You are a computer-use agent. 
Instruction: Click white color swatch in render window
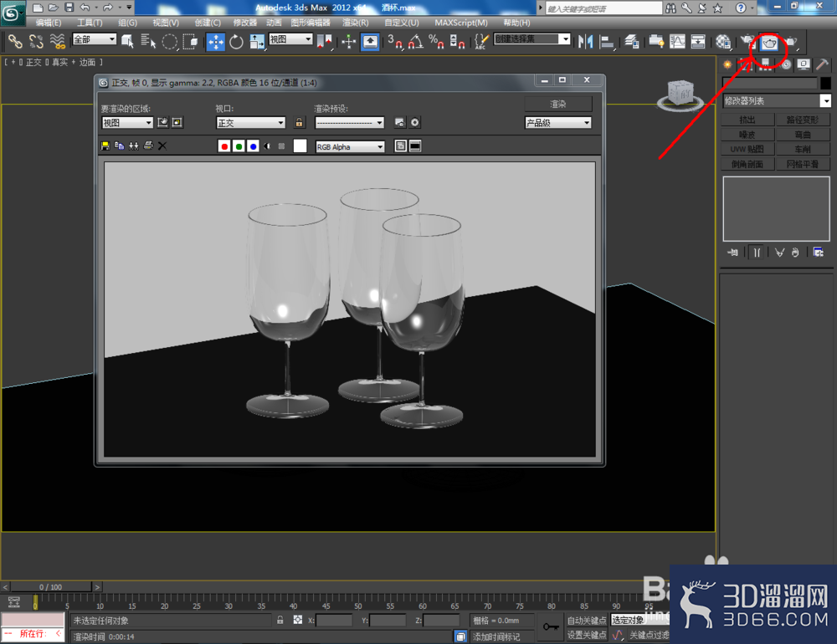tap(300, 146)
